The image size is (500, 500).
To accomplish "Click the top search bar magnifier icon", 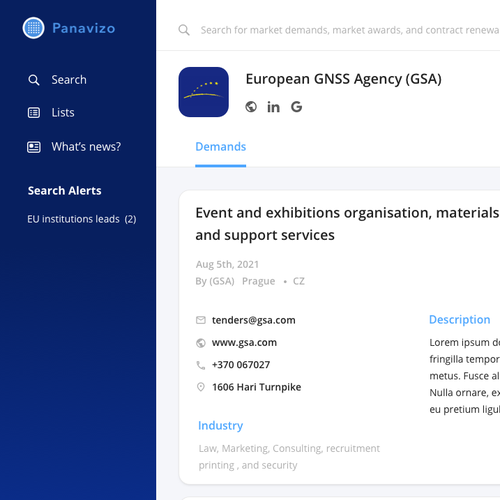I will pyautogui.click(x=184, y=30).
